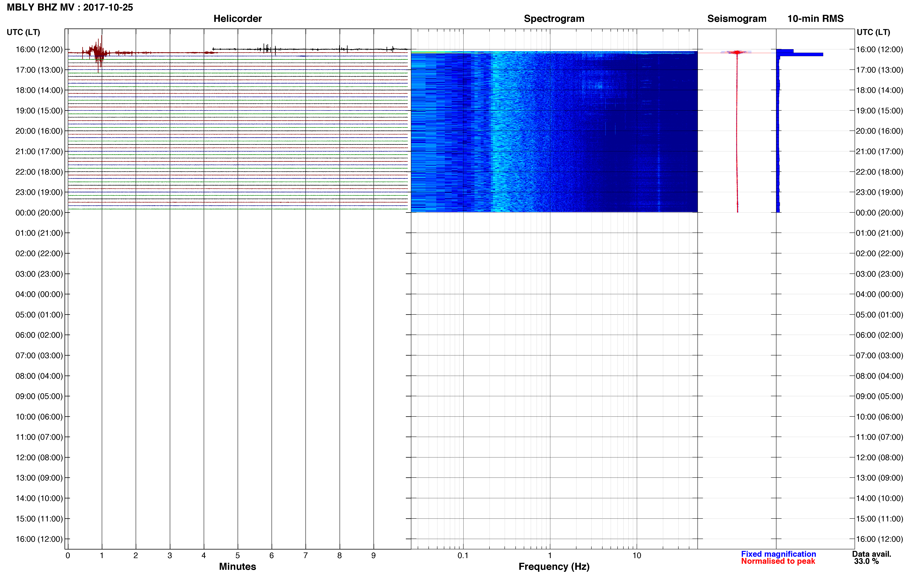The width and height of the screenshot is (924, 578).
Task: Click the 2 tick on the Minutes axis
Action: [x=136, y=556]
